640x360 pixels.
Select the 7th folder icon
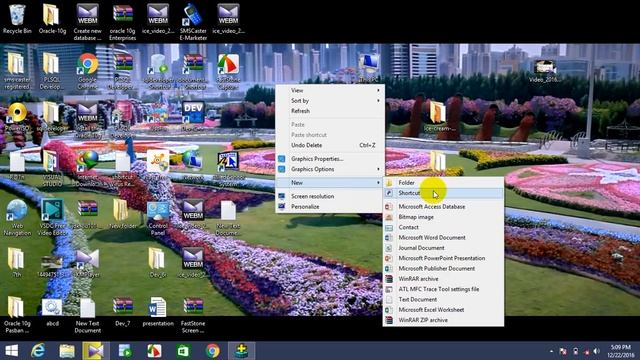click(x=17, y=262)
